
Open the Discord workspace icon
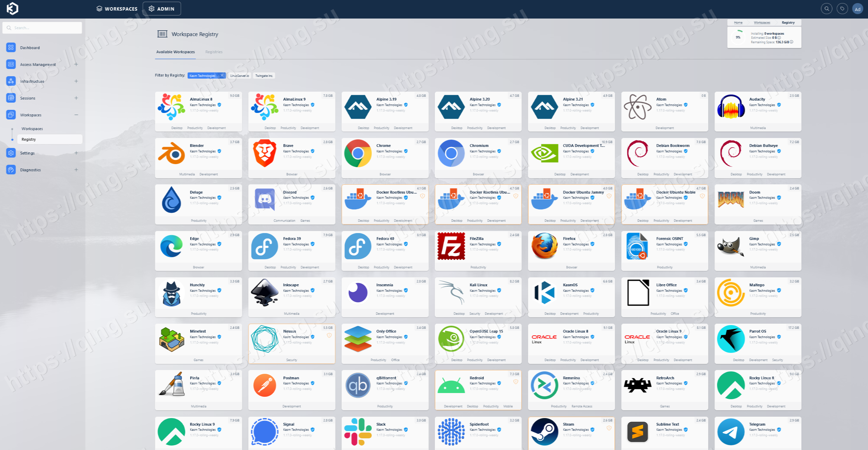coord(264,199)
